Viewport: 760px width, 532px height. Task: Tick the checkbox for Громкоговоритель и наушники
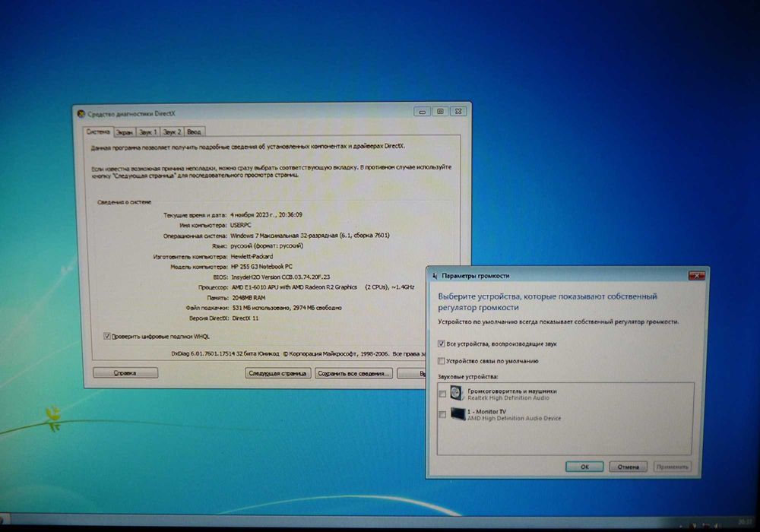click(442, 394)
